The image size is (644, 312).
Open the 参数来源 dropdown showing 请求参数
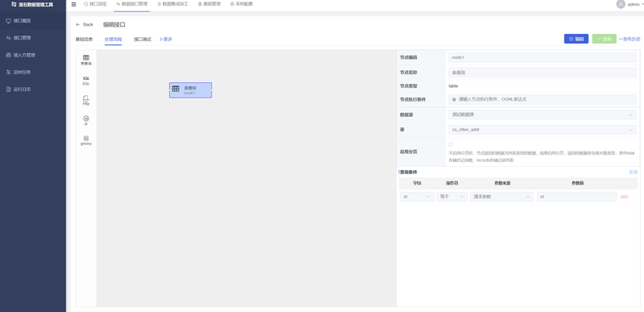tap(502, 197)
